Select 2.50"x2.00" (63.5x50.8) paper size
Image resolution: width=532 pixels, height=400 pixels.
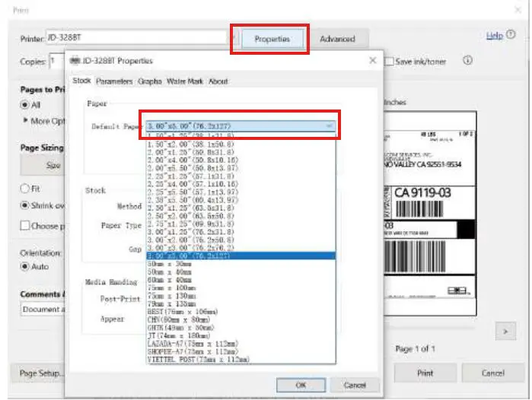click(241, 216)
